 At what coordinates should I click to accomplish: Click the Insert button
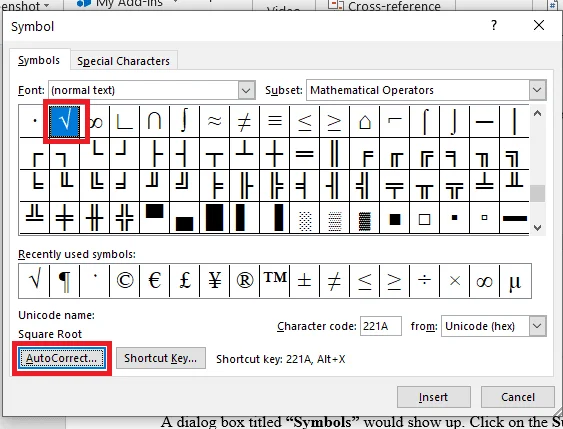pos(433,397)
